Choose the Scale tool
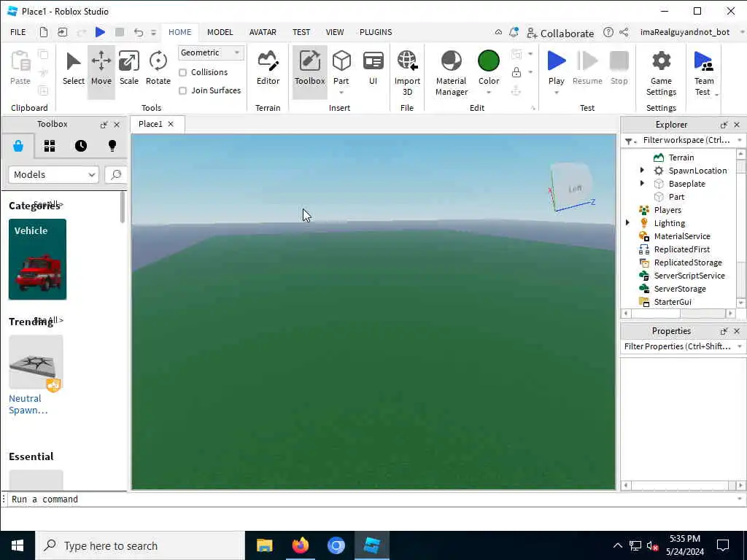Image resolution: width=747 pixels, height=560 pixels. 128,69
